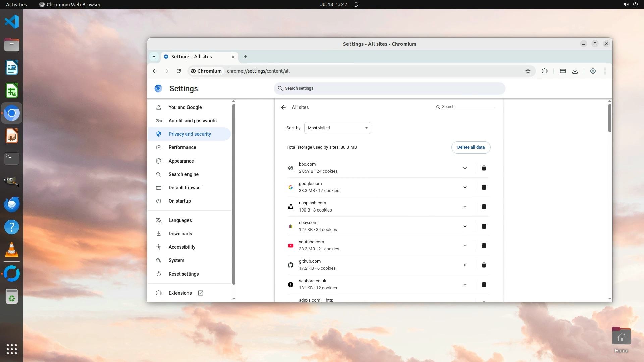
Task: Click trash icon for youtube.com
Action: coord(484,246)
